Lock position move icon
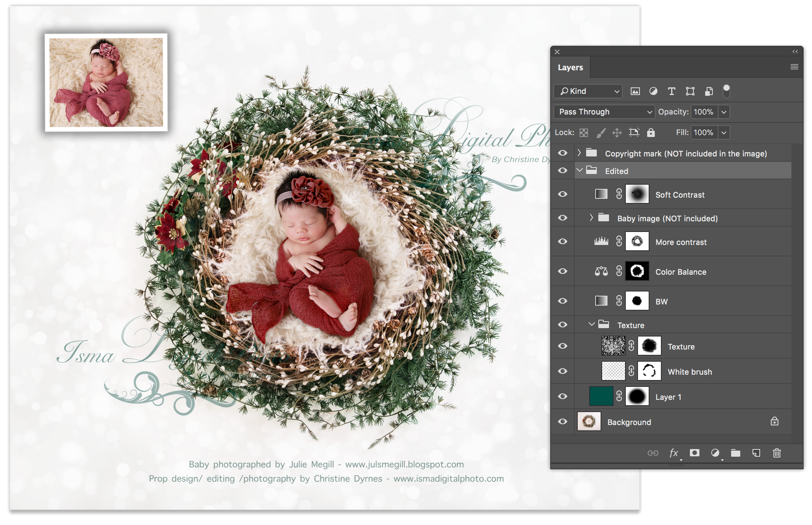The height and width of the screenshot is (525, 812). point(617,132)
